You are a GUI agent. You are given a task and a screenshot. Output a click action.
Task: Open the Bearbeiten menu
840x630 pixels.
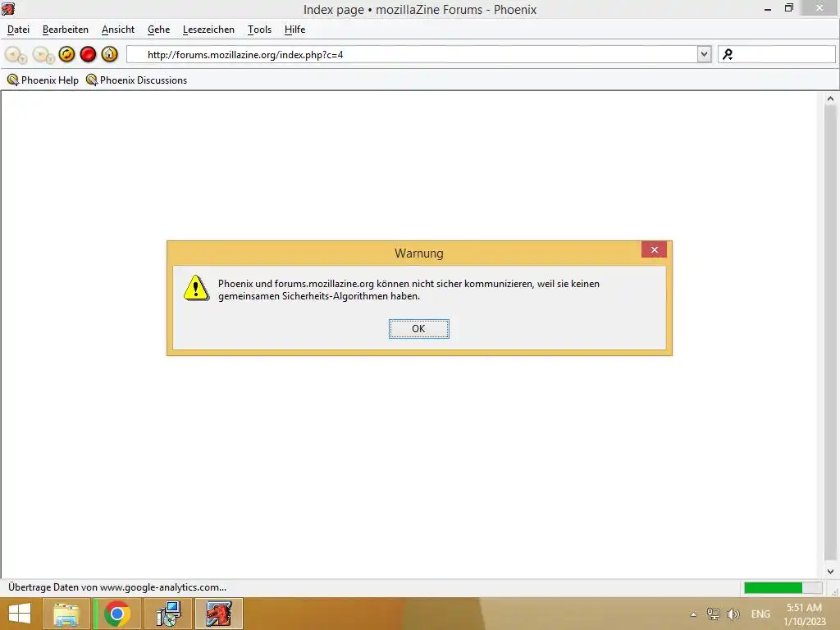pos(66,30)
